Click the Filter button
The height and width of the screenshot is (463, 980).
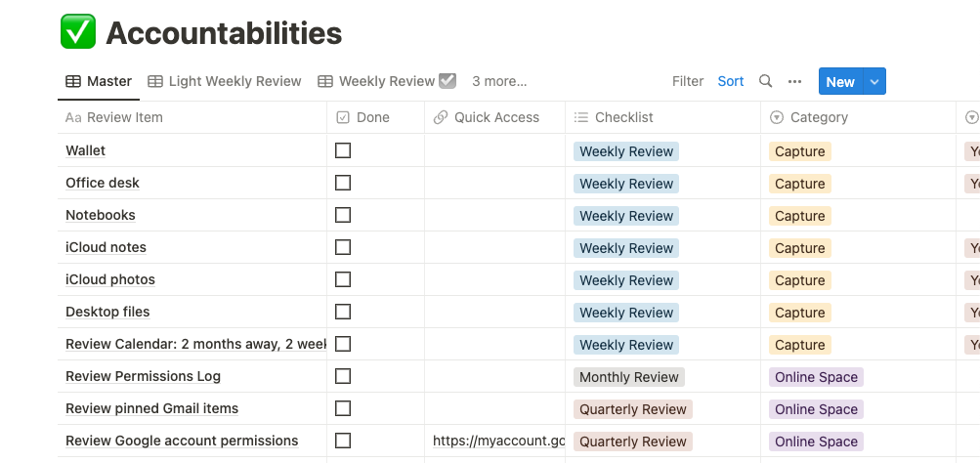coord(688,81)
